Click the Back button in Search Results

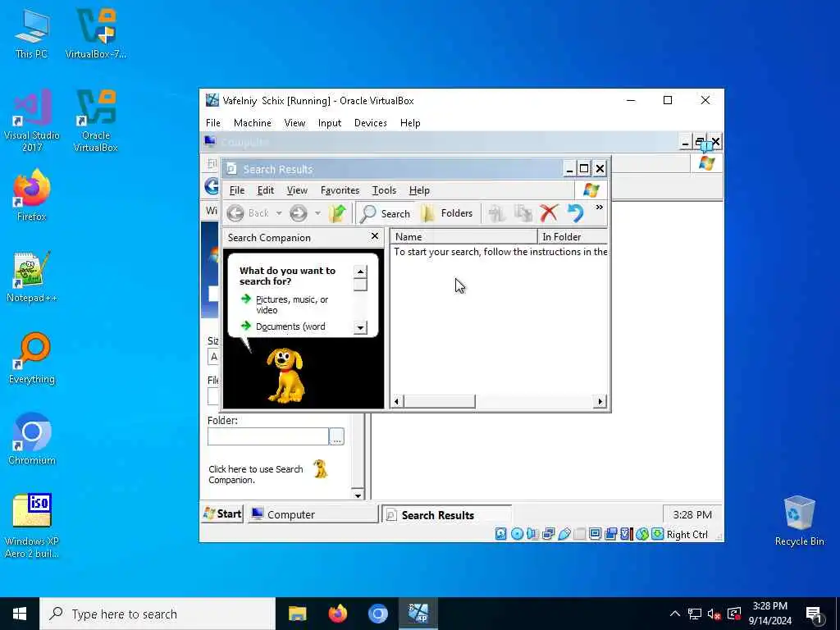[248, 213]
